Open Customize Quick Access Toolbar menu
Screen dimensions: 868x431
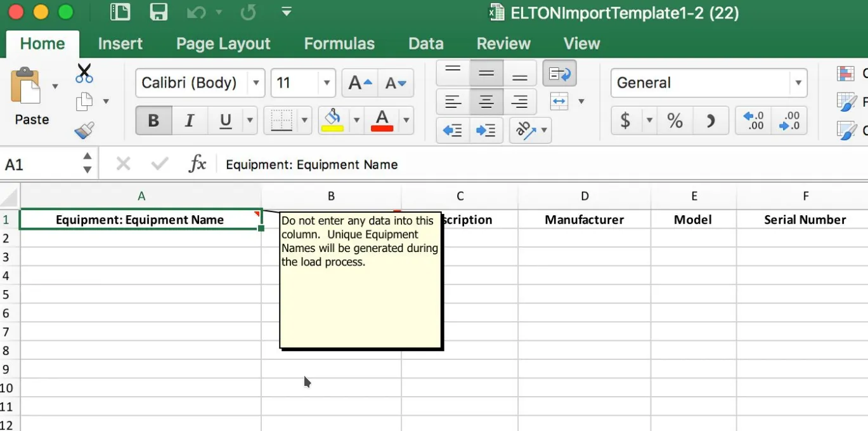pos(287,12)
